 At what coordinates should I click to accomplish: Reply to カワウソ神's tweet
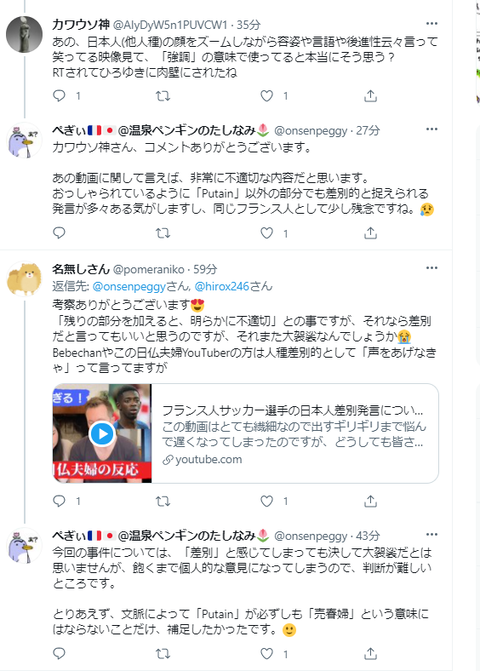pos(59,96)
